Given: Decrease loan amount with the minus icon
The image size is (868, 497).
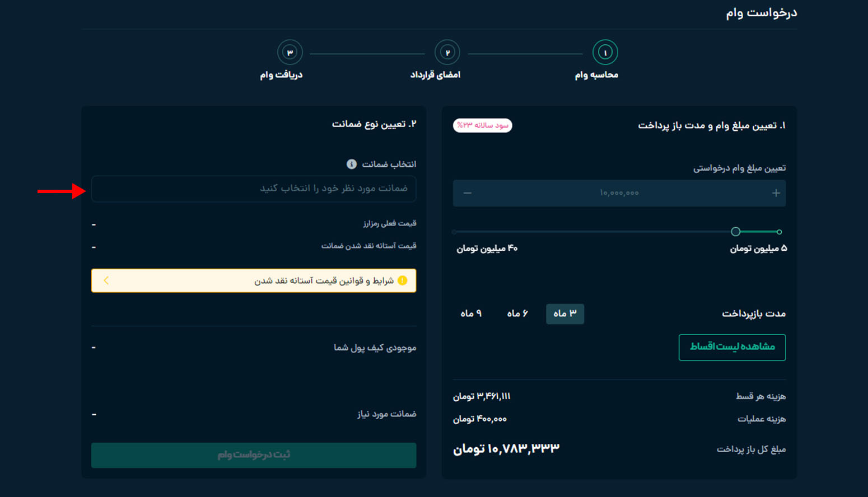Looking at the screenshot, I should point(468,193).
